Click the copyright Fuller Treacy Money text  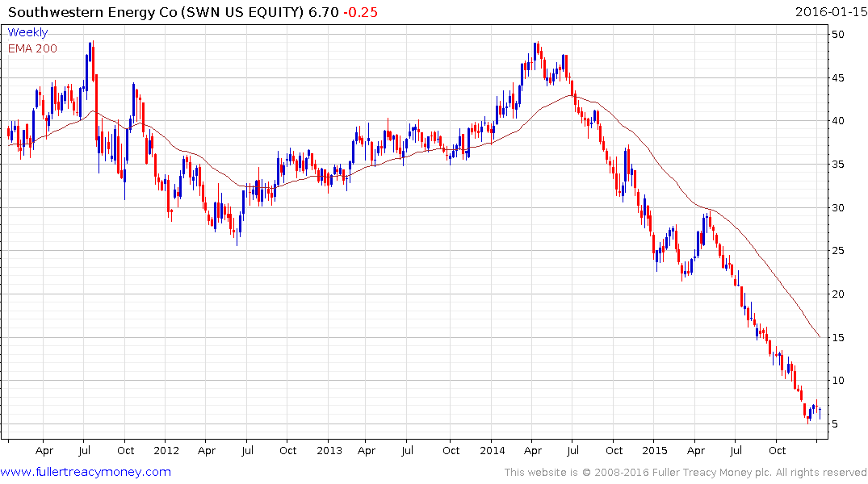[x=686, y=473]
